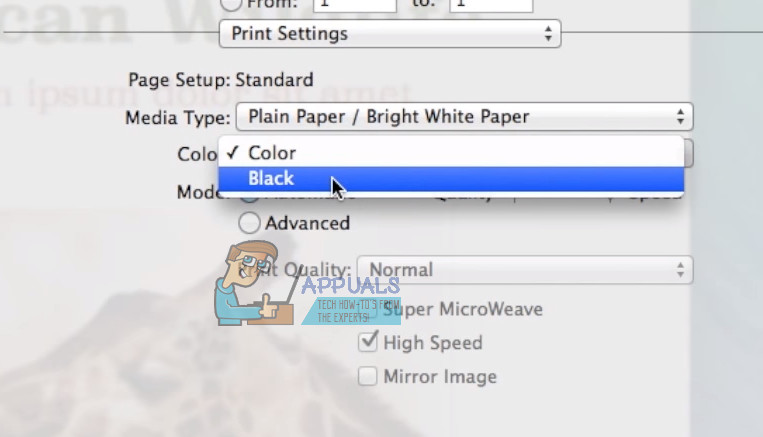Uncheck the High Speed checkbox
Viewport: 763px width, 437px height.
[368, 343]
